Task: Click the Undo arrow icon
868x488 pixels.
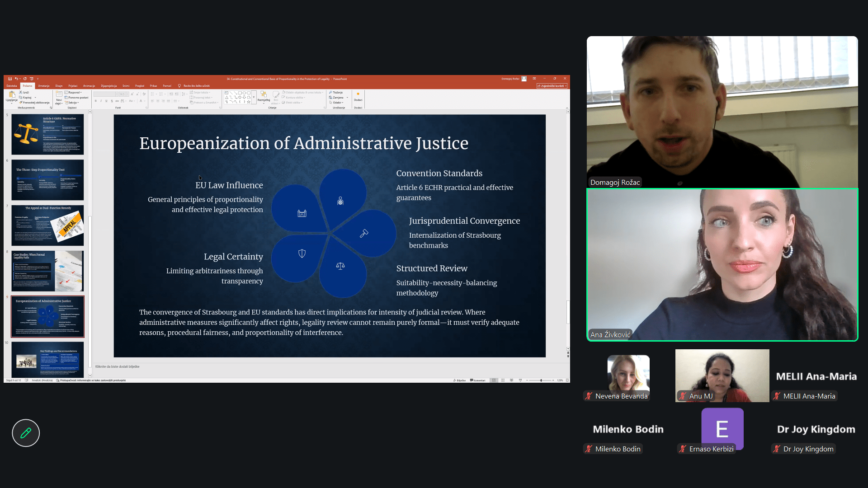Action: click(x=16, y=79)
